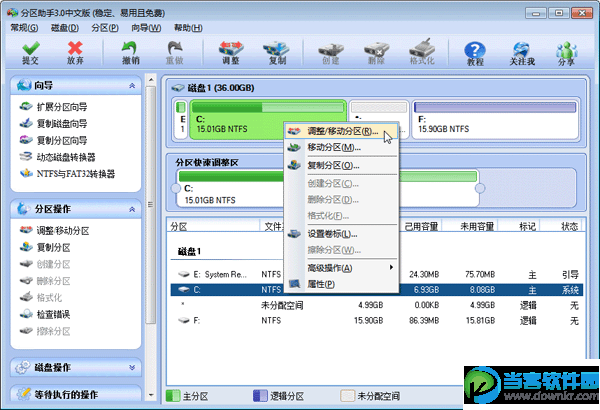
Task: Click the 删除 (delete) toolbar icon
Action: click(377, 52)
